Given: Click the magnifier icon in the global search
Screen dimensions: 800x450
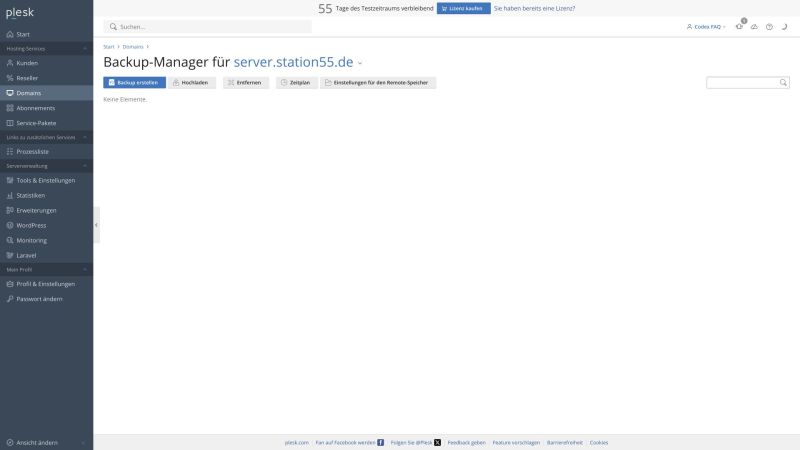Looking at the screenshot, I should [x=113, y=27].
